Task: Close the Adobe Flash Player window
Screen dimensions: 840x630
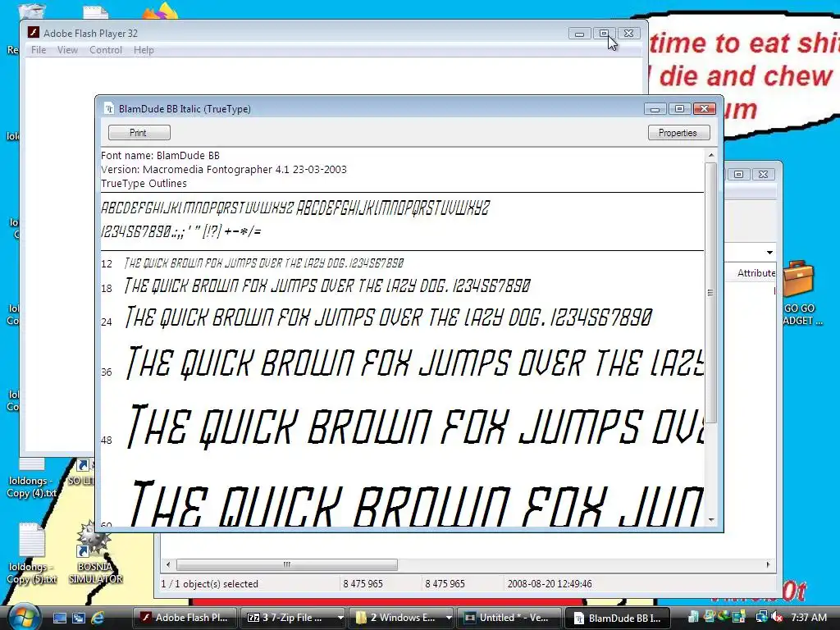Action: point(628,33)
